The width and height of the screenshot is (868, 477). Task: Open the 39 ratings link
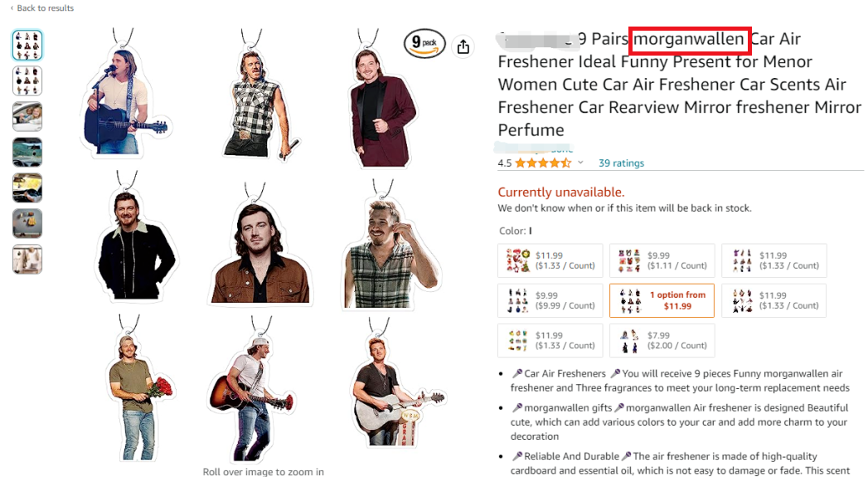click(621, 163)
